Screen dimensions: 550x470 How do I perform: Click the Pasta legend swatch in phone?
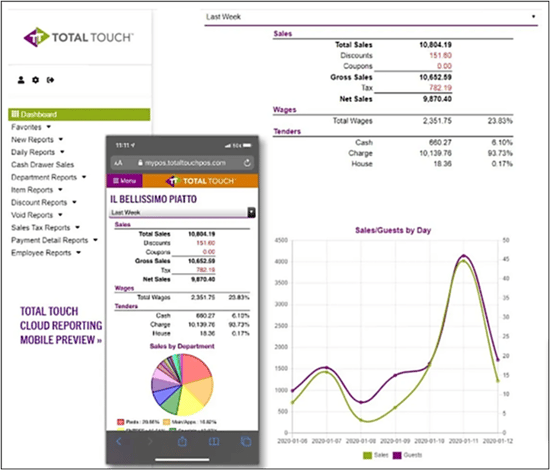pyautogui.click(x=121, y=422)
